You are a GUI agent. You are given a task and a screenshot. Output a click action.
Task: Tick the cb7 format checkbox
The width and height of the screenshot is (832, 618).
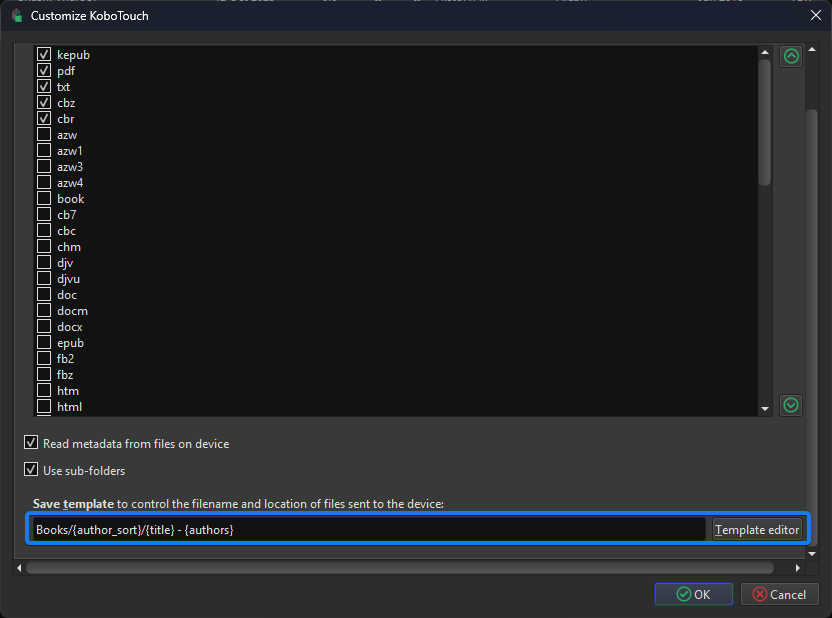coord(44,214)
